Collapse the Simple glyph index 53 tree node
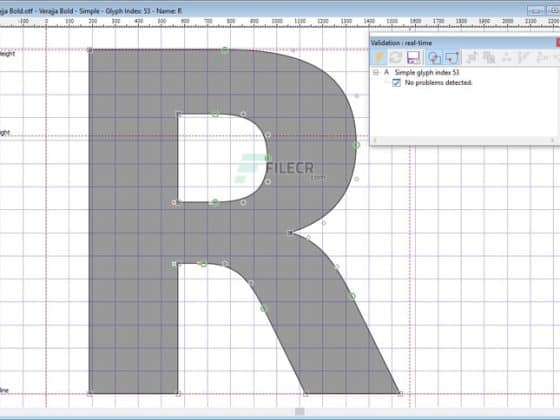 [x=375, y=72]
